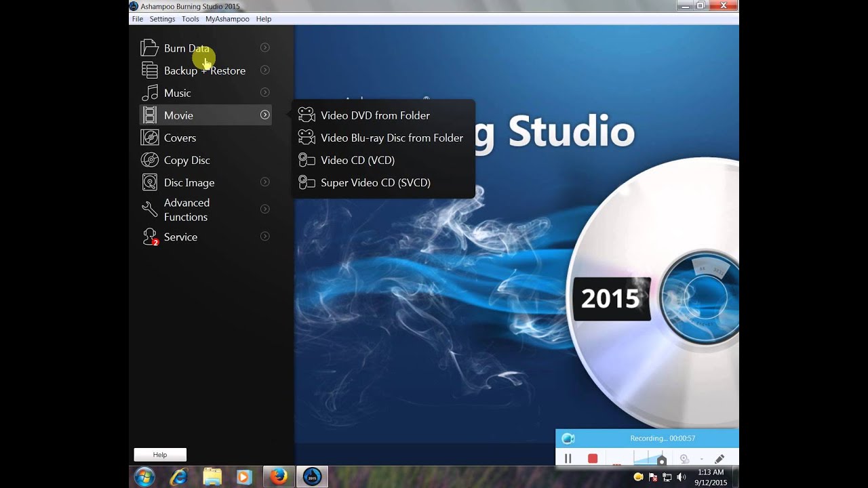
Task: Open Action Center flag tray icon
Action: (653, 477)
